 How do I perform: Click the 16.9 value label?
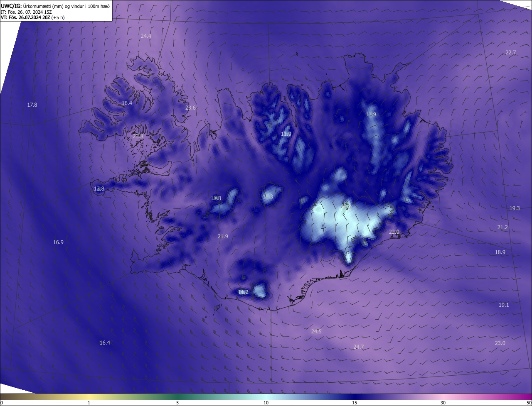tap(58, 242)
